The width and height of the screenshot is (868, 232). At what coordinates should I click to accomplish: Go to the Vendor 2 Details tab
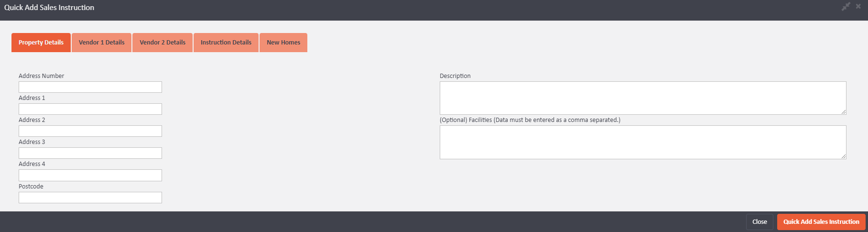(x=163, y=43)
